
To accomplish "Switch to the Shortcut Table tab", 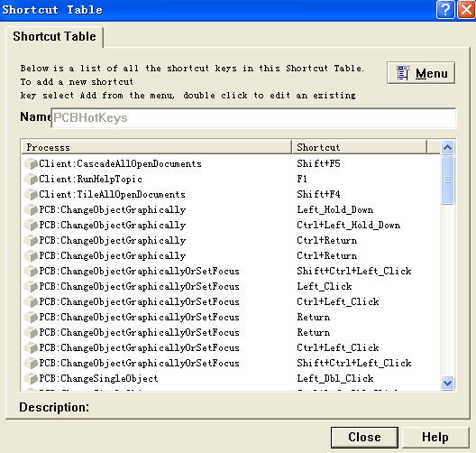I will coord(54,36).
